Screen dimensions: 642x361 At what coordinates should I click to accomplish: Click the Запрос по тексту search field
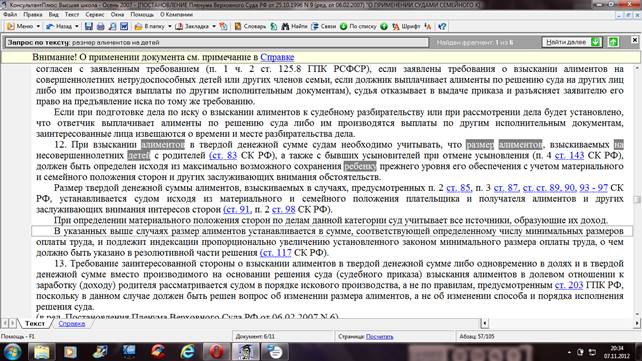(x=216, y=42)
